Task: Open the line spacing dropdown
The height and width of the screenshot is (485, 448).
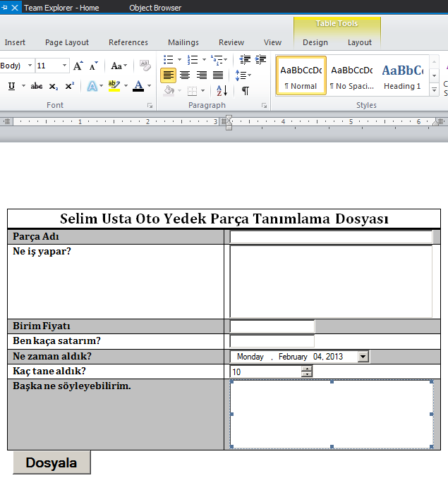Action: click(243, 75)
